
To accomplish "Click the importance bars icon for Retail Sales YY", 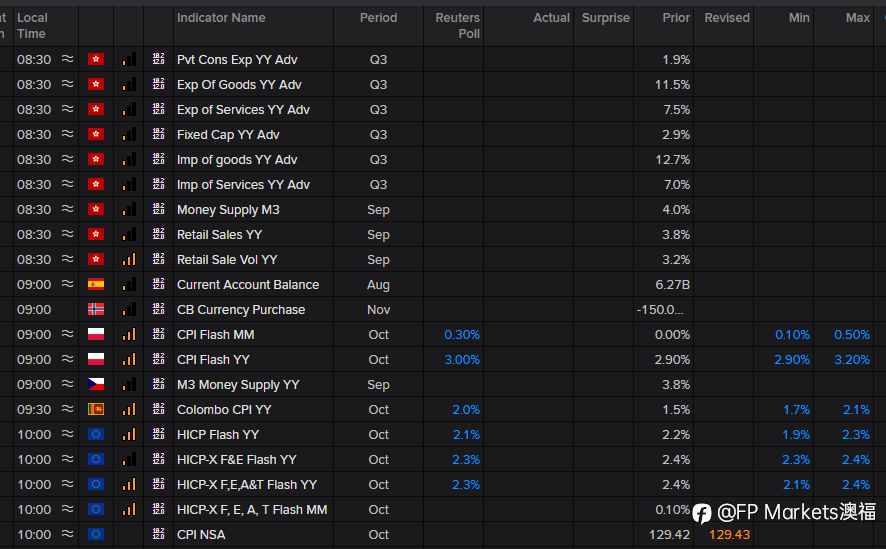I will click(129, 235).
